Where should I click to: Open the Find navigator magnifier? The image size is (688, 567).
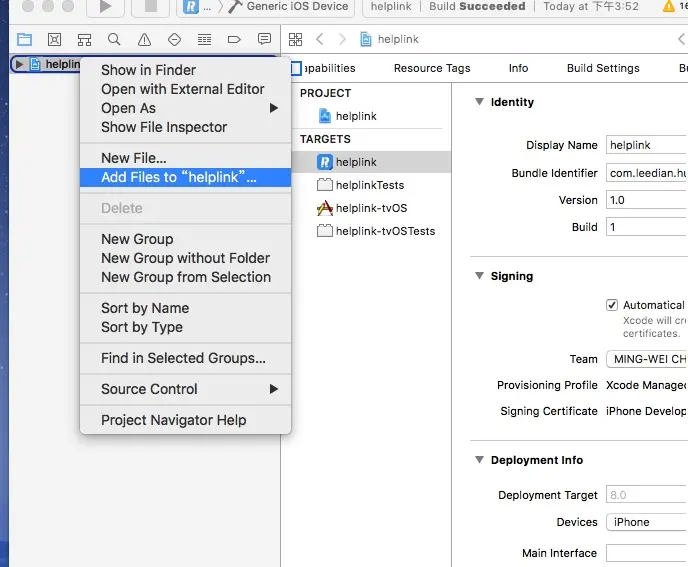click(x=114, y=39)
